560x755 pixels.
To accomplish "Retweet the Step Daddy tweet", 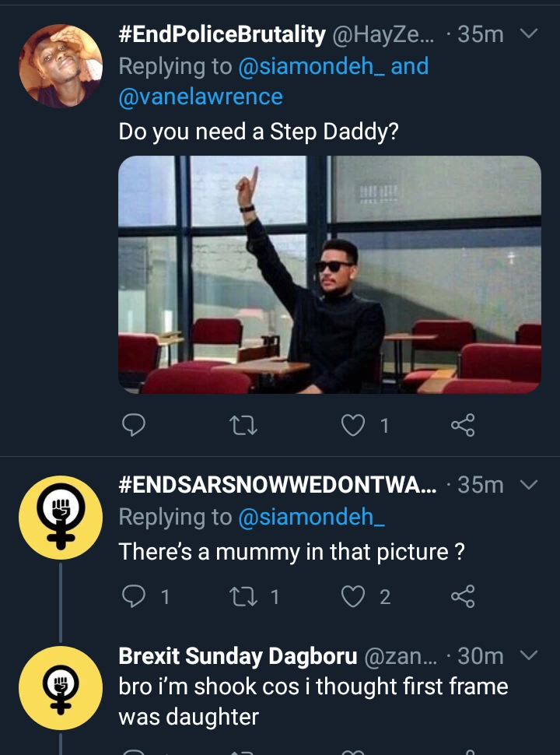I will click(x=247, y=424).
